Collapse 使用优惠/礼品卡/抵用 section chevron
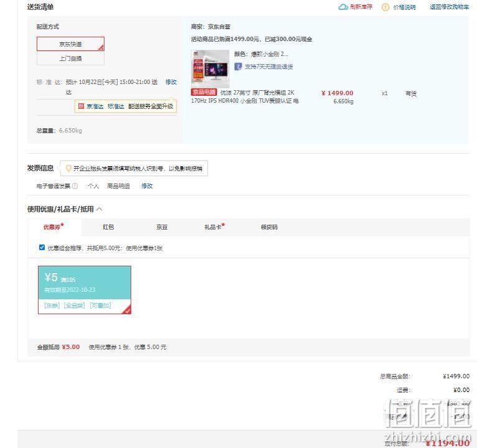 [100, 209]
